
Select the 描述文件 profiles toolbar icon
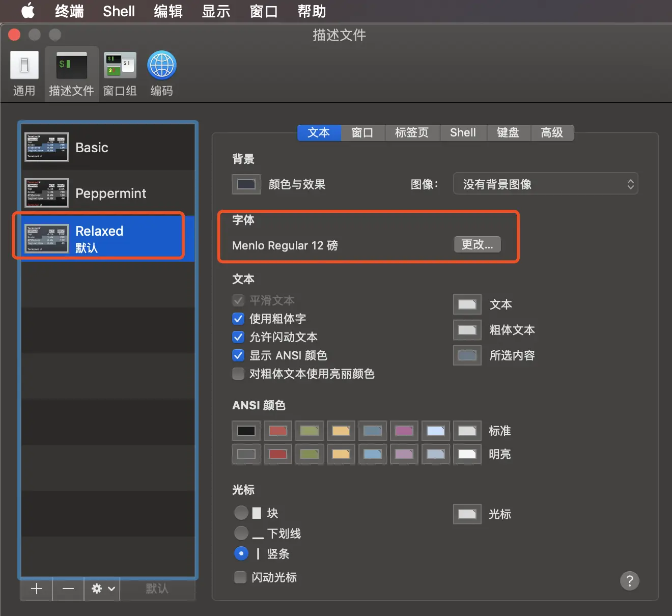71,74
